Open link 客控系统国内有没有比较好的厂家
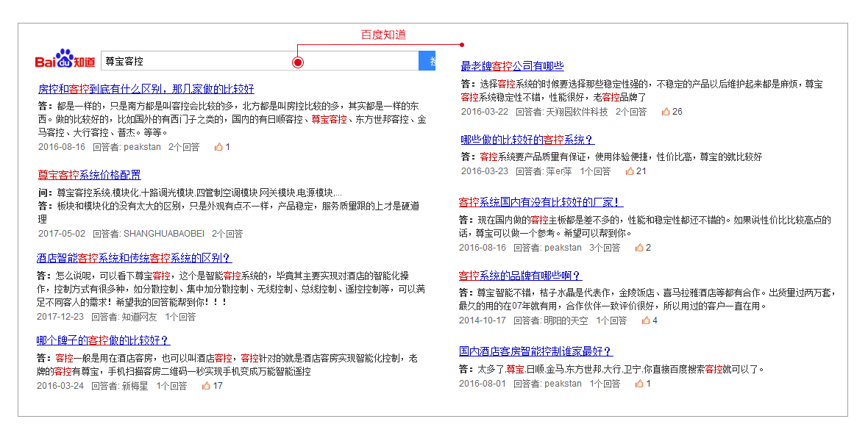The height and width of the screenshot is (441, 868). point(541,202)
